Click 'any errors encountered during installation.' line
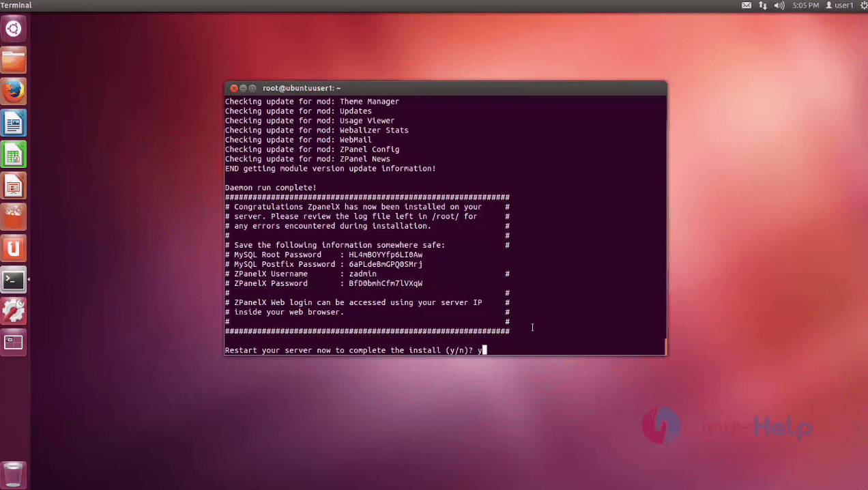Viewport: 868px width, 490px height. [367, 226]
